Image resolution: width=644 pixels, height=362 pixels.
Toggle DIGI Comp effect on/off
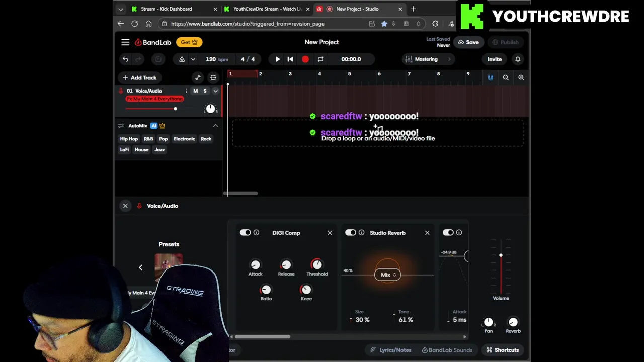[x=245, y=233]
